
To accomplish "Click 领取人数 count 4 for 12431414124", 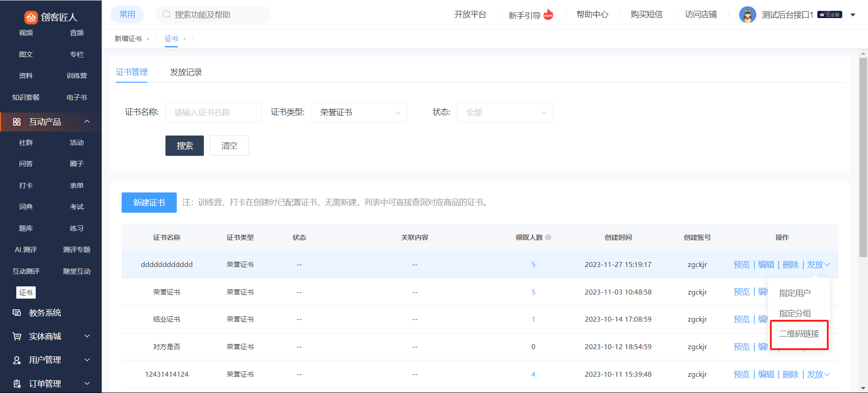I will (533, 374).
